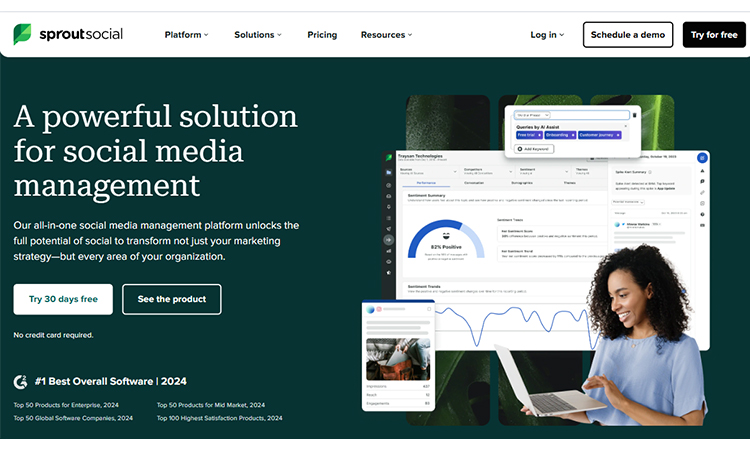Click the alert triangle icon on right rail
This screenshot has width=750, height=450.
[x=702, y=171]
